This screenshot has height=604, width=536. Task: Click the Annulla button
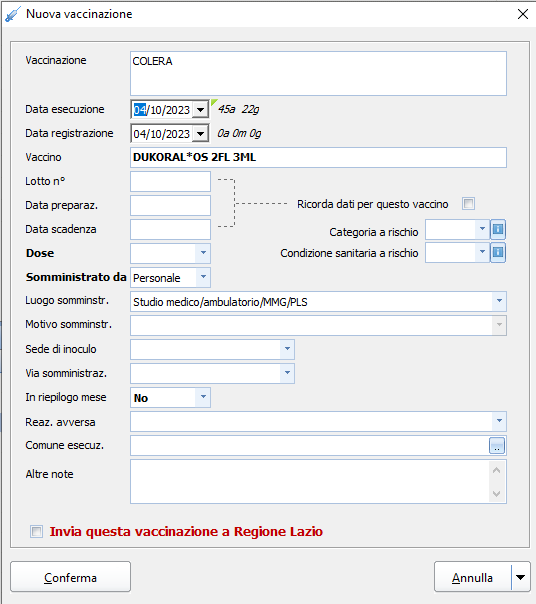click(473, 577)
